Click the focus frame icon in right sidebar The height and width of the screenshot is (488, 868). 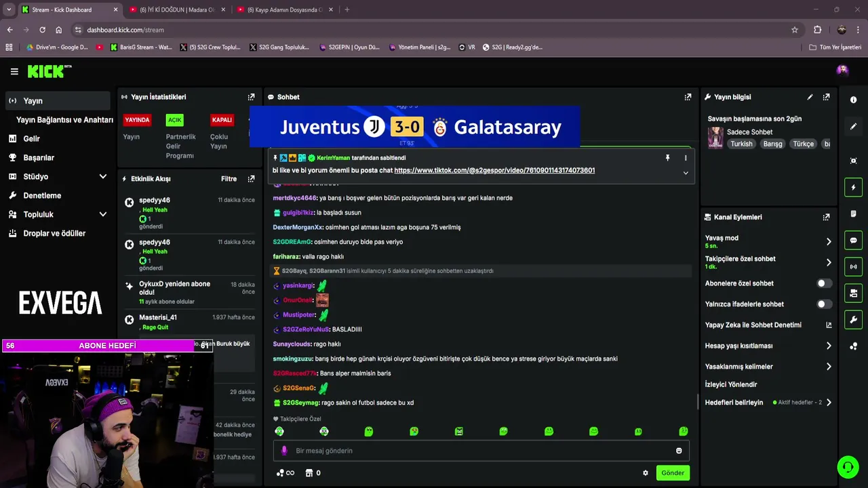coord(853,161)
